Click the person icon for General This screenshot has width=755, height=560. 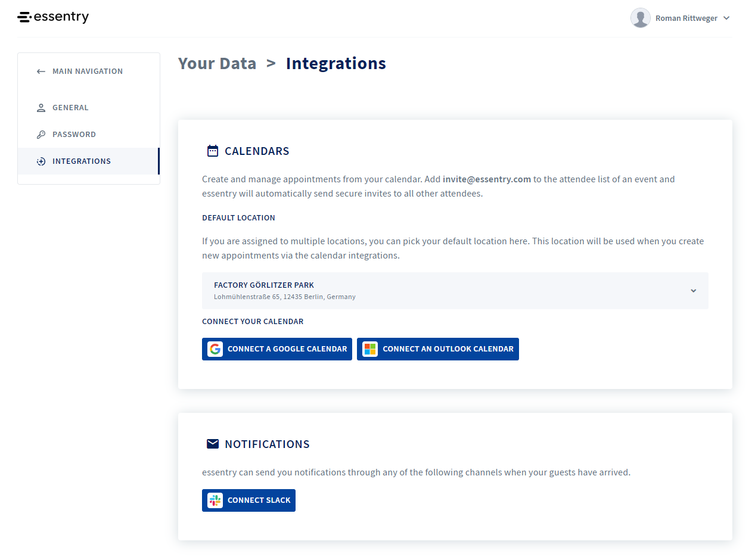click(x=41, y=108)
